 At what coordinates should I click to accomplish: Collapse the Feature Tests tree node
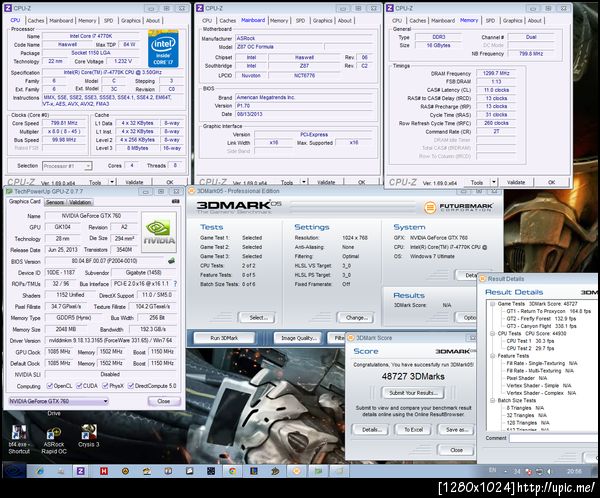point(492,356)
